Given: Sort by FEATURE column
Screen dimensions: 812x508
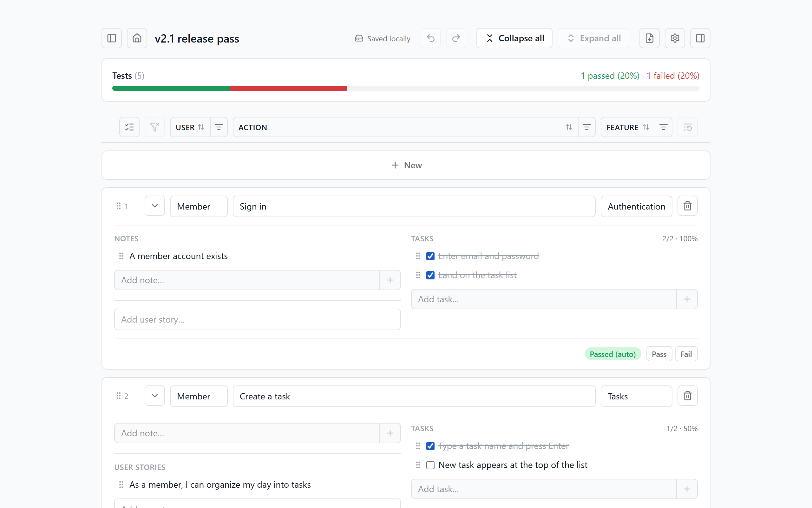Looking at the screenshot, I should 628,127.
